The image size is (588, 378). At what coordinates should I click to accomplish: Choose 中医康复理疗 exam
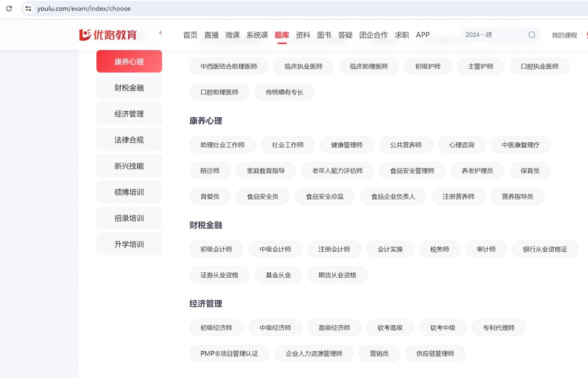521,145
